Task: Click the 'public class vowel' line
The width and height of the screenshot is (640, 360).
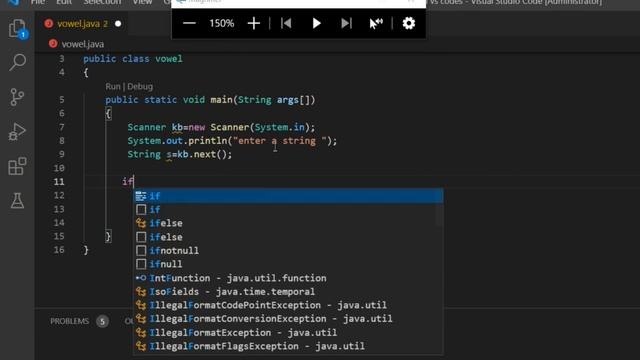Action: click(x=133, y=59)
